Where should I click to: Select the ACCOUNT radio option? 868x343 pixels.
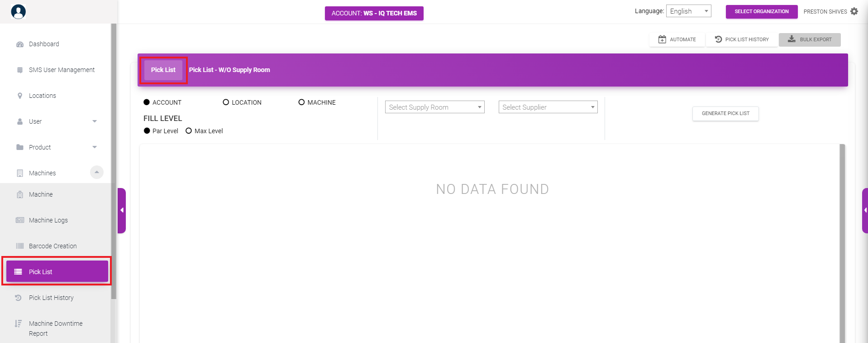pyautogui.click(x=147, y=102)
